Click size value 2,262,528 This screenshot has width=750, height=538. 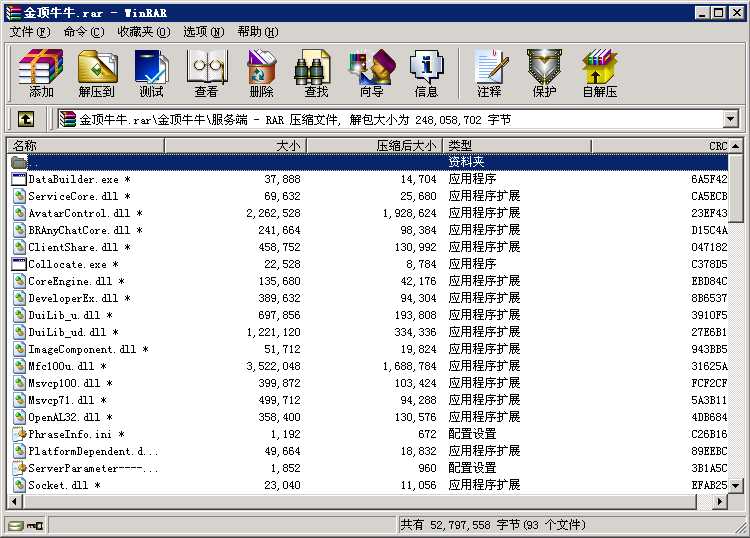(273, 213)
